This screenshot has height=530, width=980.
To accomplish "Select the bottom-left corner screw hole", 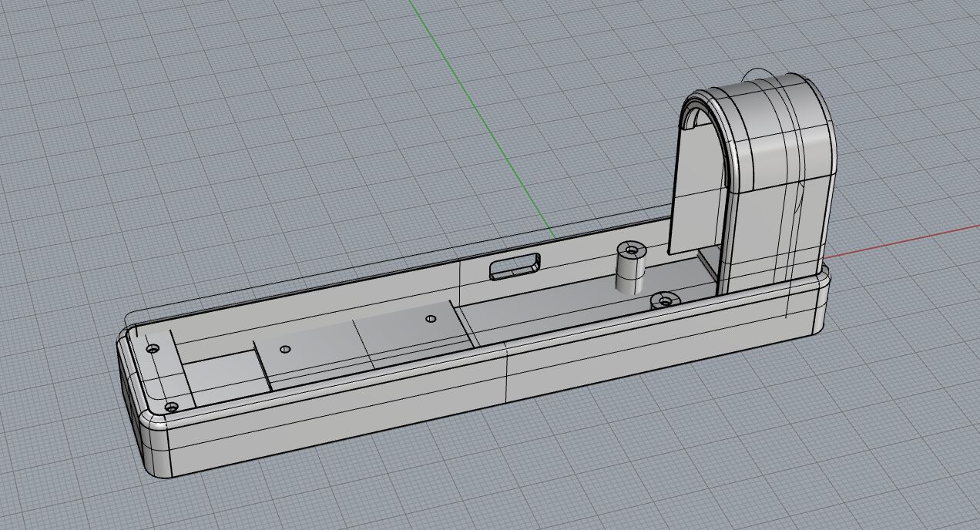I will pos(171,406).
